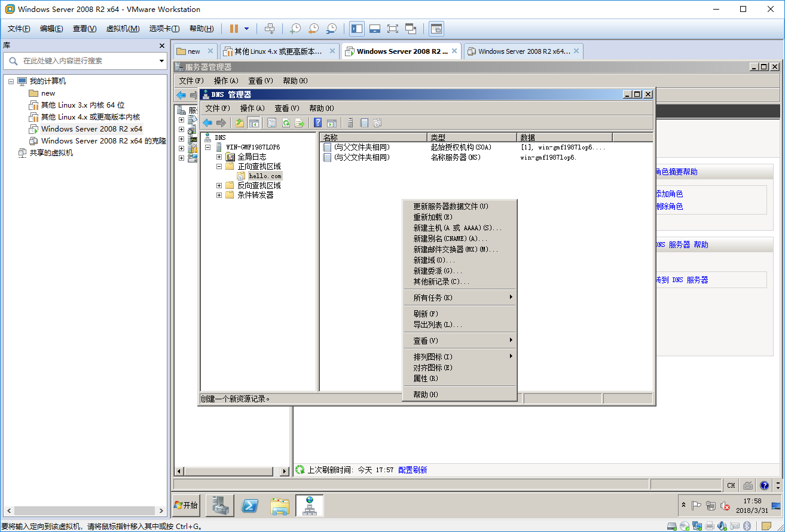Click the up-one-level folder icon in DNS toolbar
This screenshot has width=785, height=532.
[x=239, y=123]
